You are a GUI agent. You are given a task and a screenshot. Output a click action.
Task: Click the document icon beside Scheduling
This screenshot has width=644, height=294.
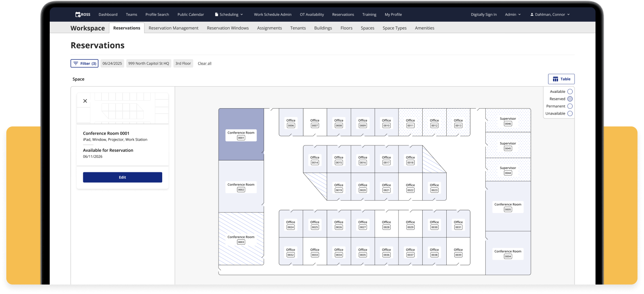pyautogui.click(x=217, y=15)
